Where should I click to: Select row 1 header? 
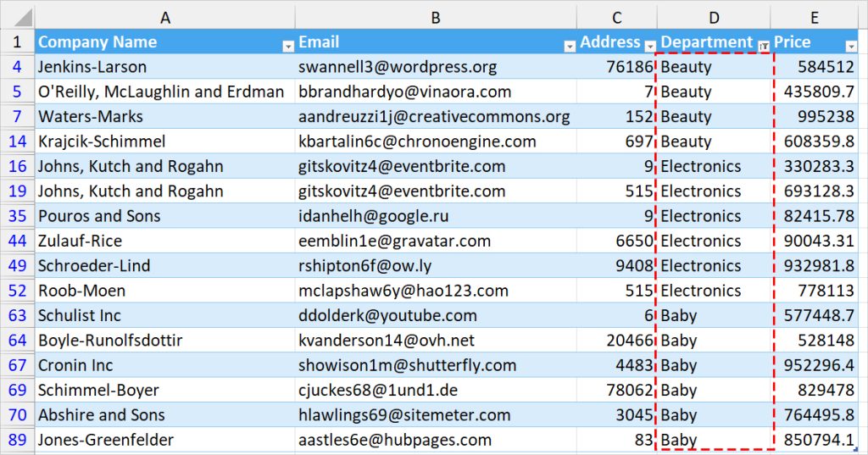coord(17,42)
